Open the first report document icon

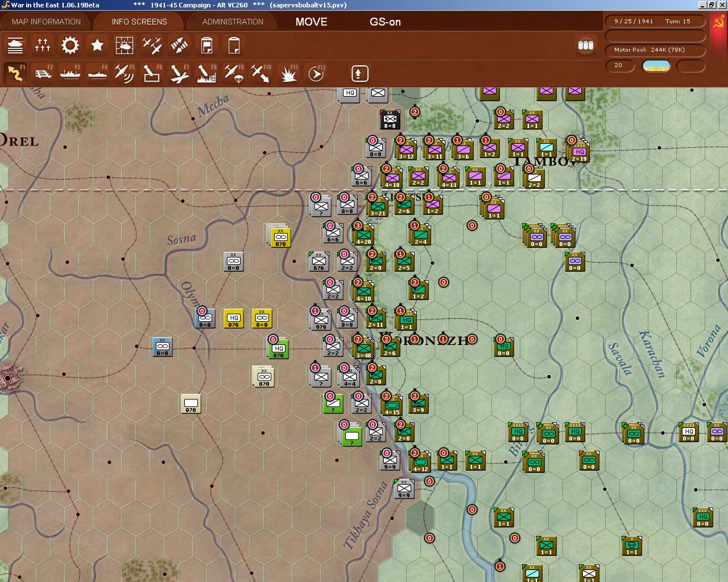(x=206, y=45)
